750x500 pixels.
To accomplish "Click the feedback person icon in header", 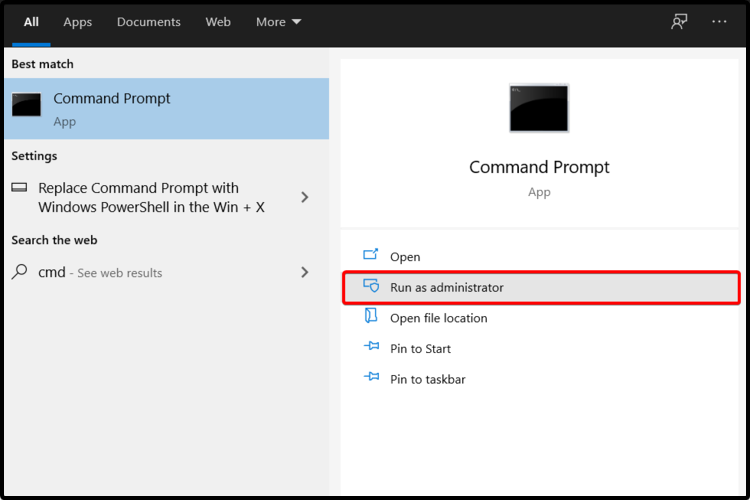I will [679, 22].
